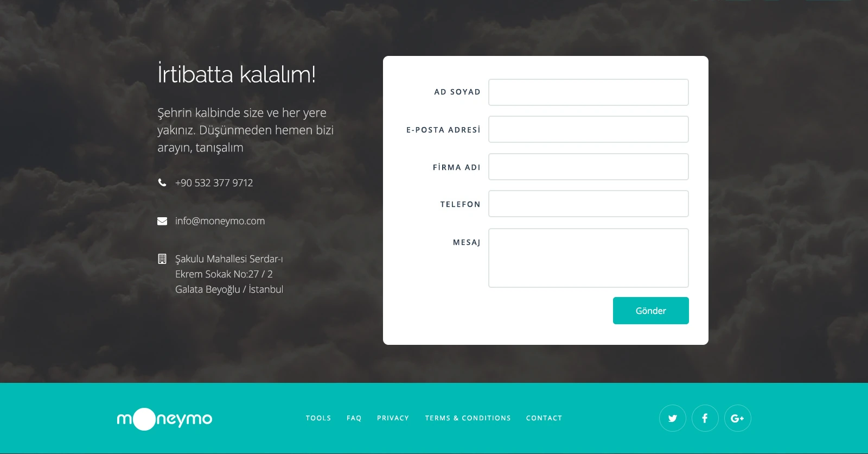Click the AD SOYAD field label
This screenshot has height=454, width=868.
pos(457,92)
